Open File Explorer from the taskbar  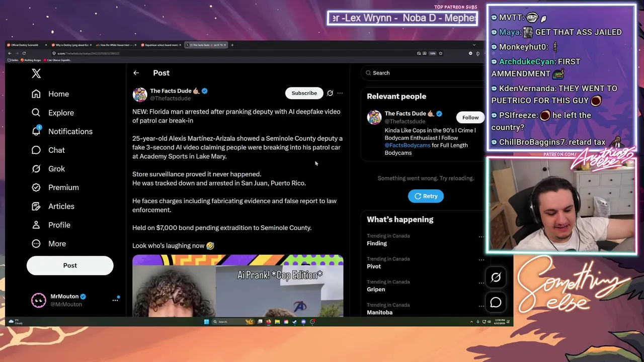(277, 322)
